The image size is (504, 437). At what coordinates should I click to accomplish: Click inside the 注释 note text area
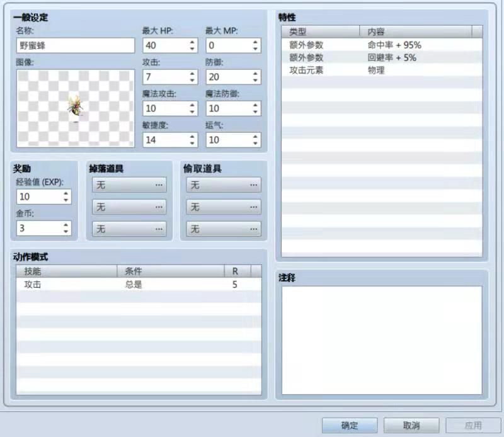382,340
